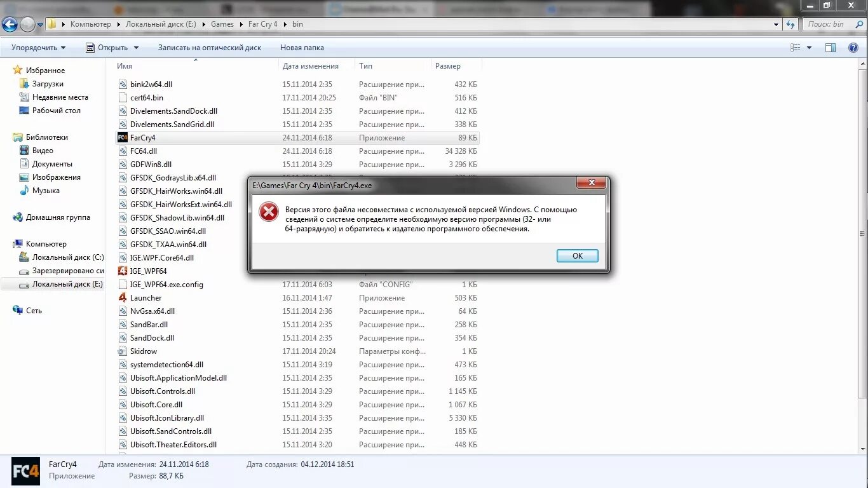Select the cert64.bin file icon
This screenshot has width=868, height=488.
coord(123,98)
